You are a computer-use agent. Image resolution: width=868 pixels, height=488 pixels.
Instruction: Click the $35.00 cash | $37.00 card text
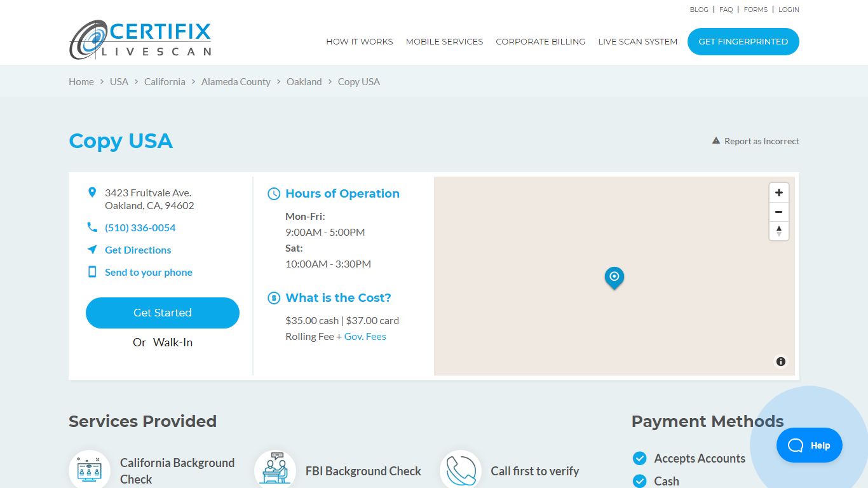pyautogui.click(x=342, y=320)
